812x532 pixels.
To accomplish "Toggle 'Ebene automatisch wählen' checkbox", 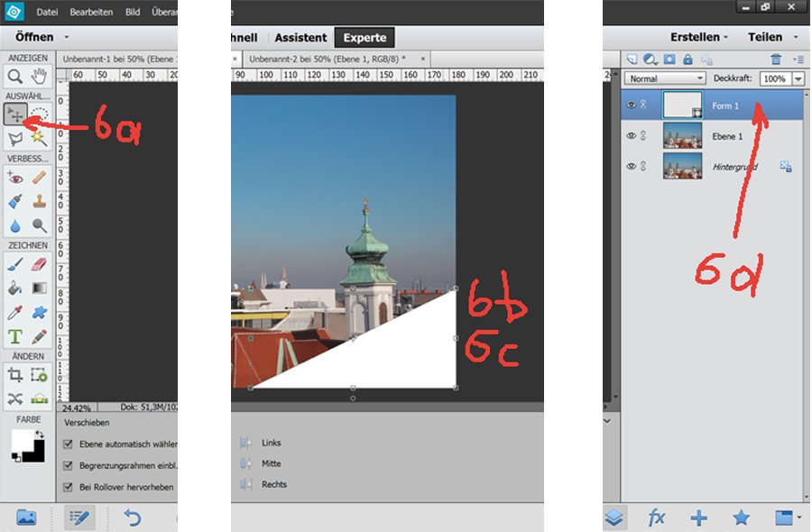I will [x=69, y=445].
